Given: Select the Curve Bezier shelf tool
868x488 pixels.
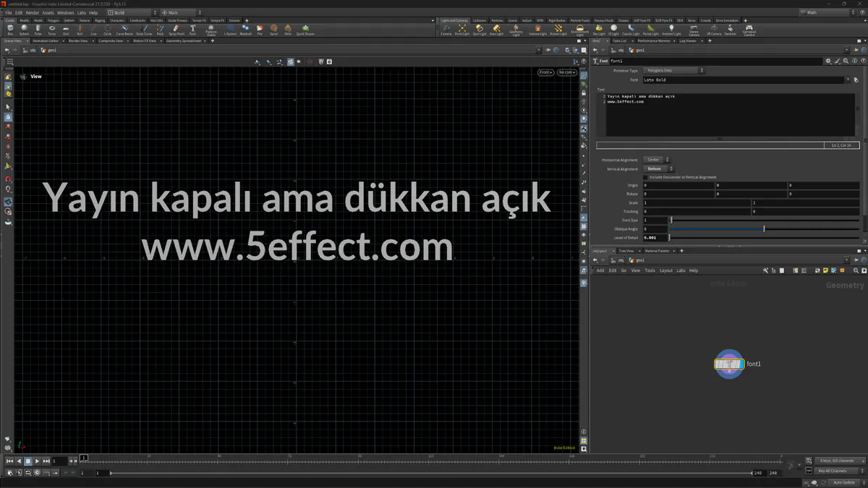Looking at the screenshot, I should coord(124,30).
